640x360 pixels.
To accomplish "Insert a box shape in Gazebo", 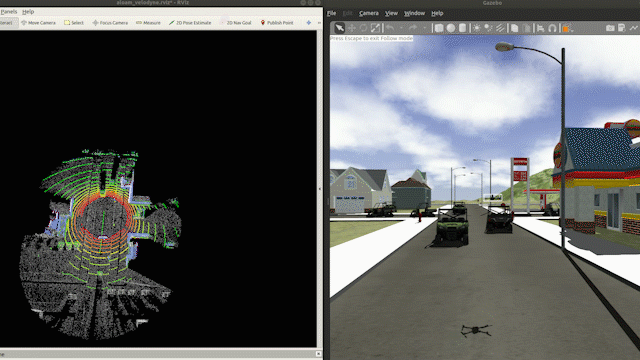I will (439, 28).
